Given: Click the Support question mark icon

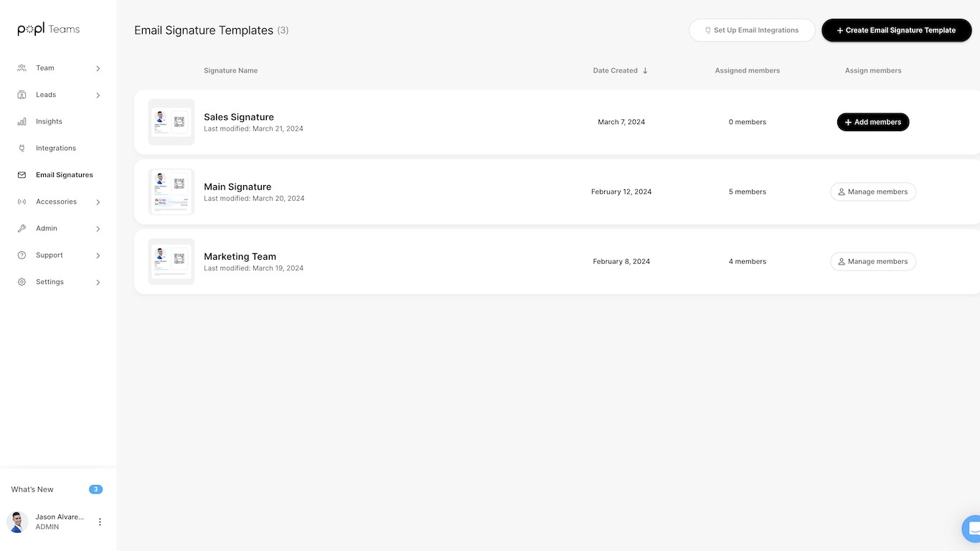Looking at the screenshot, I should click(x=22, y=255).
